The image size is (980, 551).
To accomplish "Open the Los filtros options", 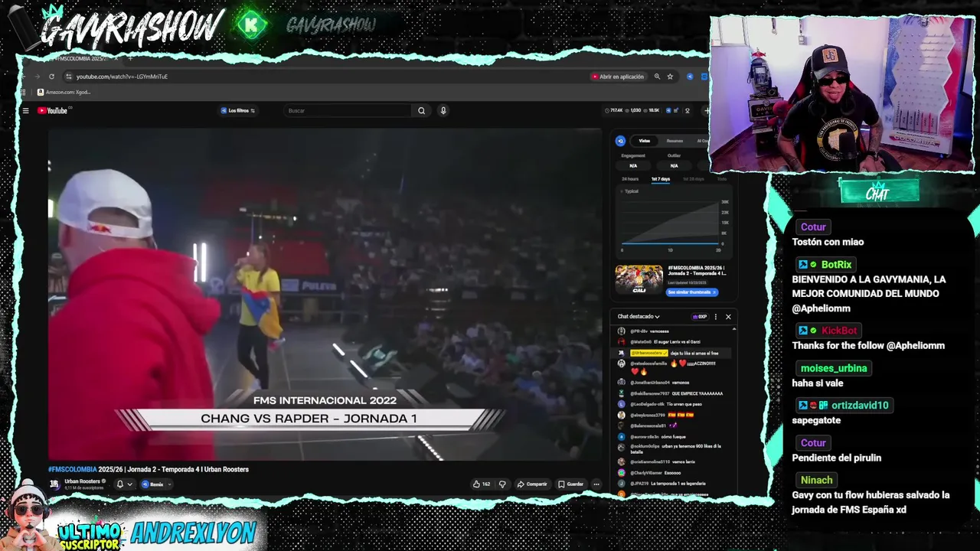I will (238, 111).
